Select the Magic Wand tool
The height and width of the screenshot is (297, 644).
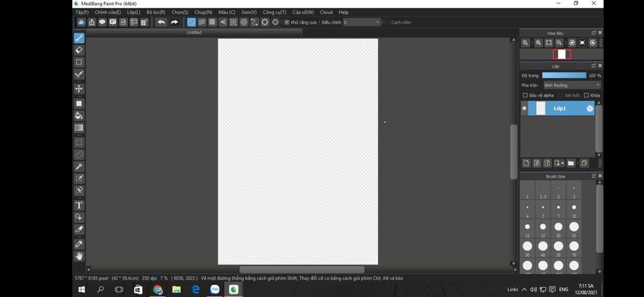click(x=79, y=166)
